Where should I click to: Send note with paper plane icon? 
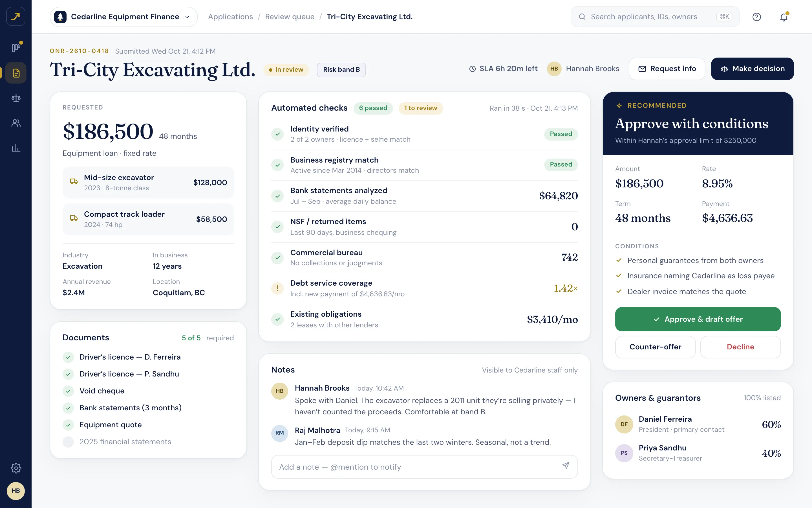pyautogui.click(x=566, y=466)
